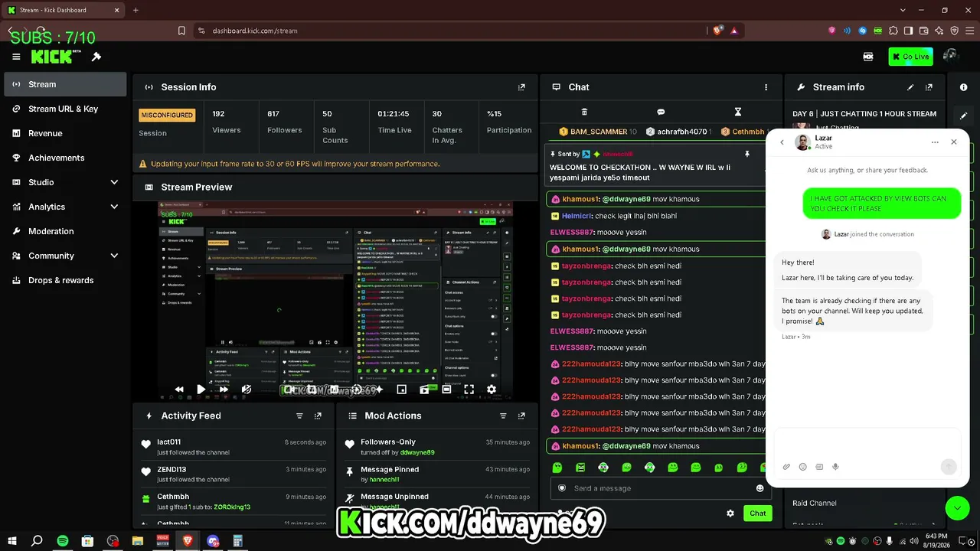Go to Revenue in sidebar
This screenshot has width=980, height=551.
coord(65,133)
